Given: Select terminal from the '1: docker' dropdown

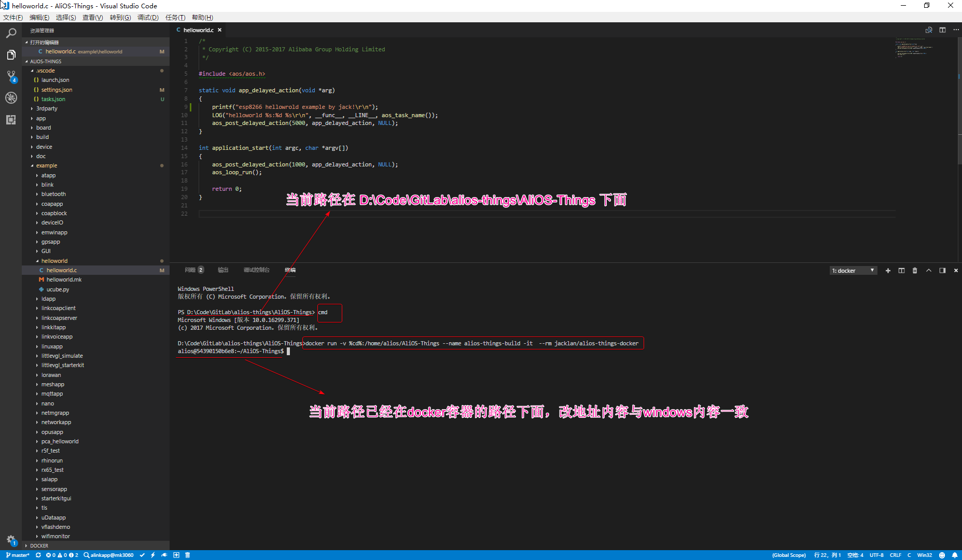Looking at the screenshot, I should (x=854, y=271).
